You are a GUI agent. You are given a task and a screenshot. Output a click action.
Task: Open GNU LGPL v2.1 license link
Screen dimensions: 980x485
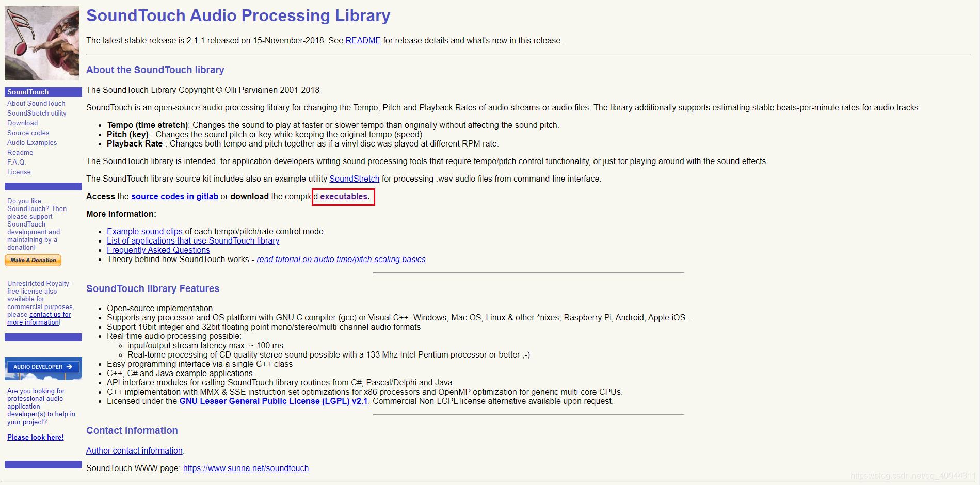tap(274, 401)
